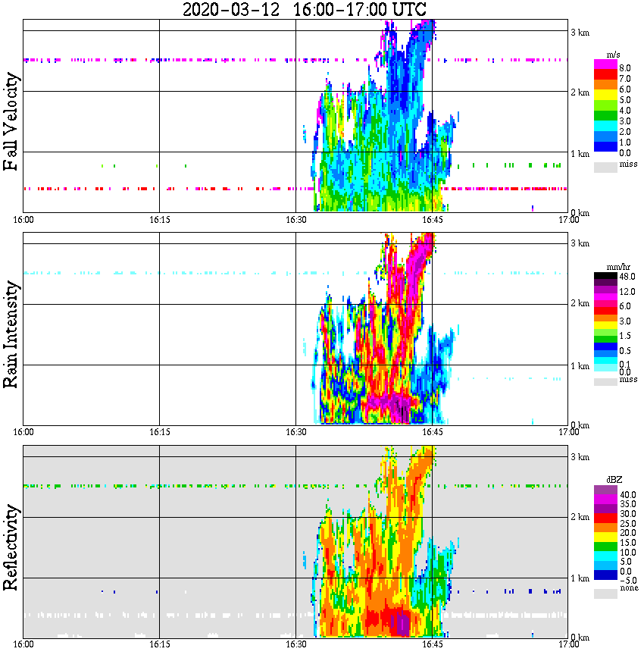The height and width of the screenshot is (658, 644).
Task: Click '16:30' tick under Rain Intensity panel
Action: [x=295, y=432]
